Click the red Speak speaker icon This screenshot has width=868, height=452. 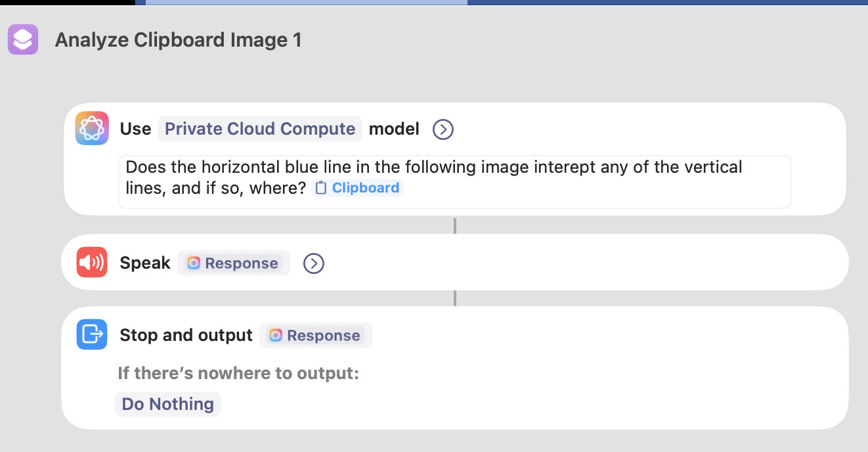[x=92, y=263]
